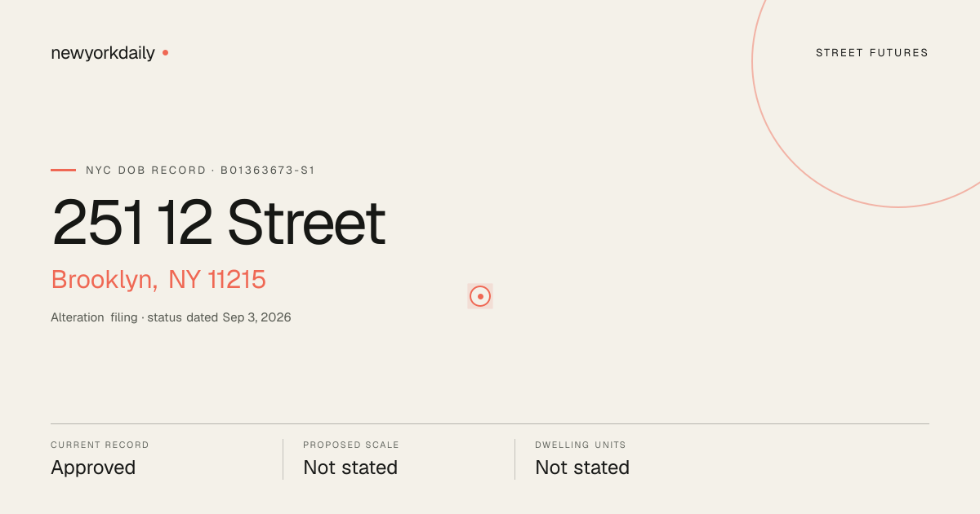The image size is (980, 514).
Task: Click Not stated under Dwelling Units
Action: pyautogui.click(x=582, y=467)
